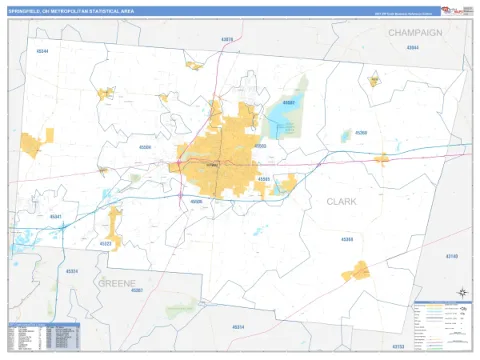Click ZIP code label 45344
The image size is (480, 360).
[x=42, y=51]
